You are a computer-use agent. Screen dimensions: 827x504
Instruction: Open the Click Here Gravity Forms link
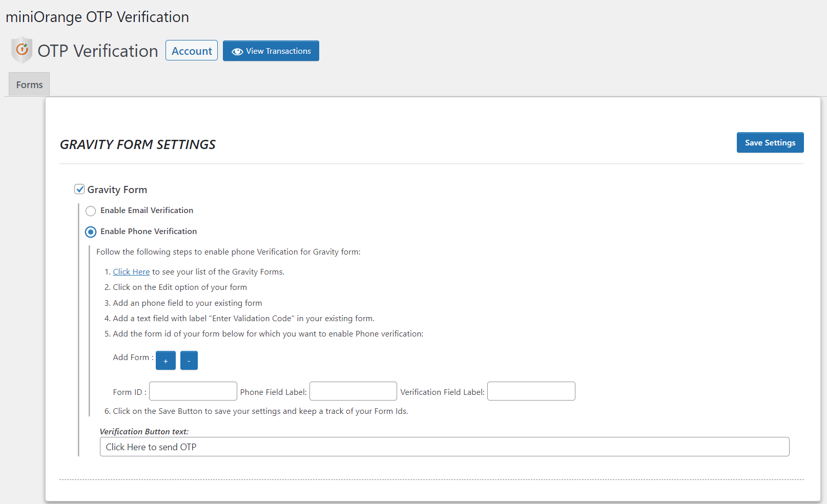coord(131,272)
